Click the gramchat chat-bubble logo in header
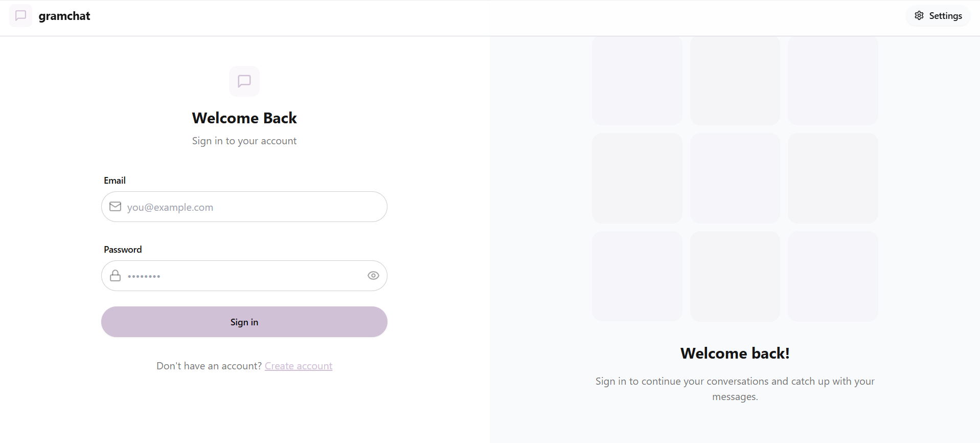 click(x=20, y=16)
